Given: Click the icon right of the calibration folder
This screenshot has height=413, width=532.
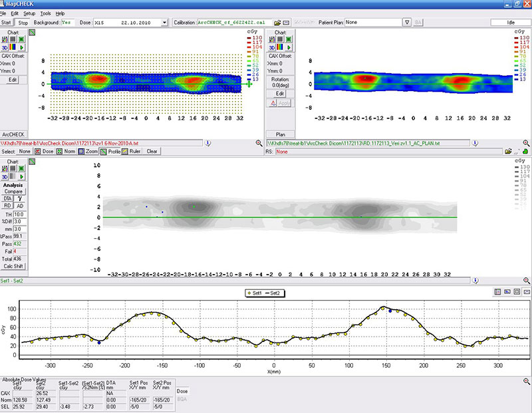Looking at the screenshot, I should (x=286, y=23).
